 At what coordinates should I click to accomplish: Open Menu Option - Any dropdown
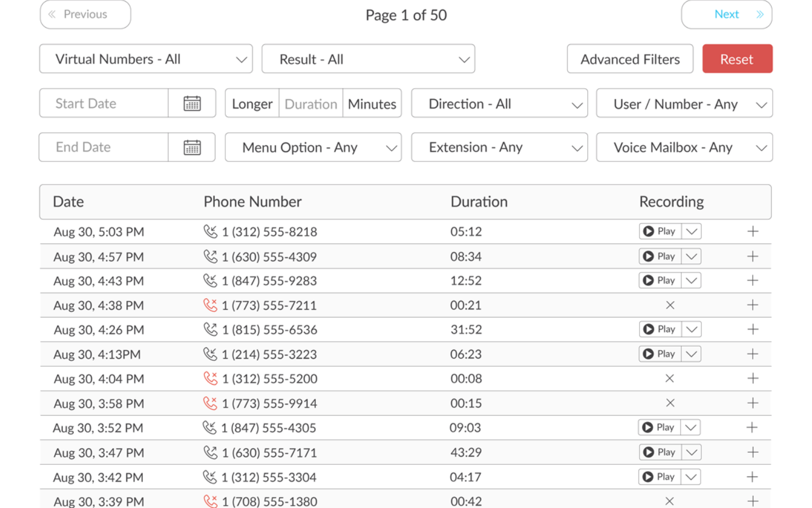pos(314,147)
